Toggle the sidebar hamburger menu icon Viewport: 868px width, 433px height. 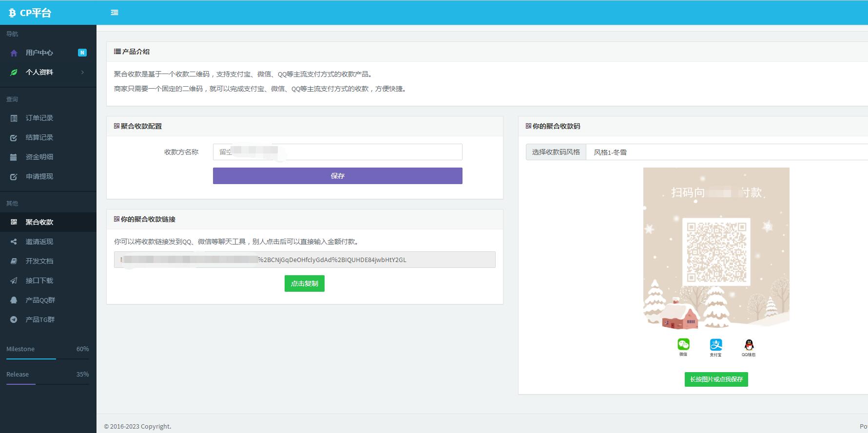115,13
